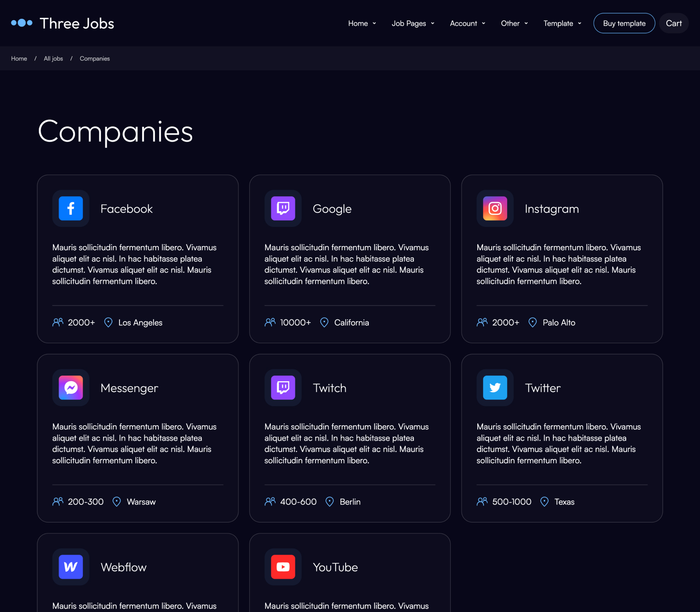The width and height of the screenshot is (700, 612).
Task: Click the Twitch card's purple logo
Action: (x=283, y=388)
